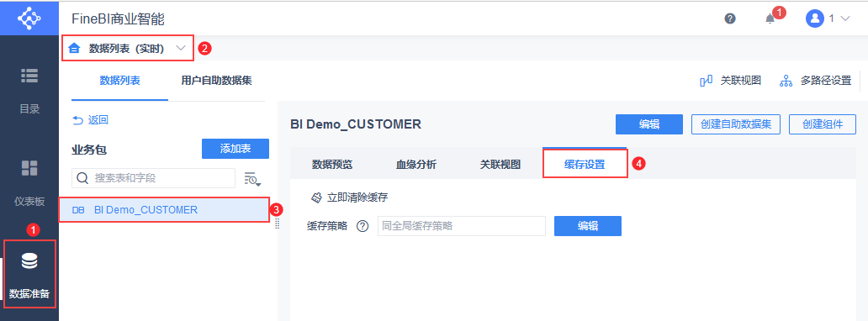Open the 关联视图 toolbar icon
This screenshot has width=868, height=321.
click(707, 81)
